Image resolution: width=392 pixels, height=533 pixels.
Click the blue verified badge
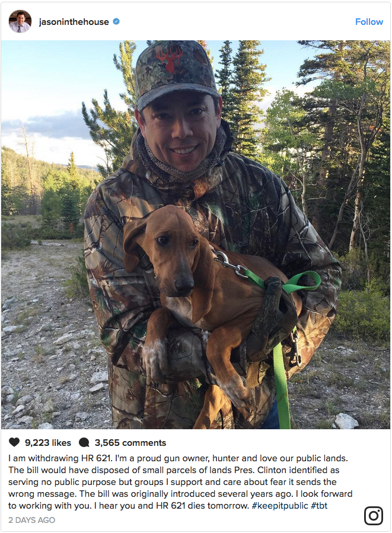point(116,22)
